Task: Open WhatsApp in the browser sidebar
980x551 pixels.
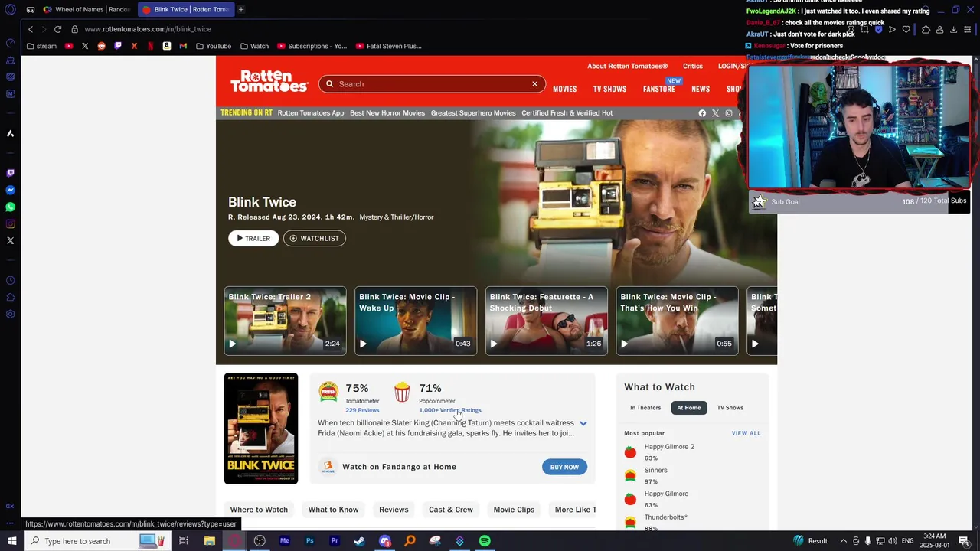Action: tap(10, 207)
